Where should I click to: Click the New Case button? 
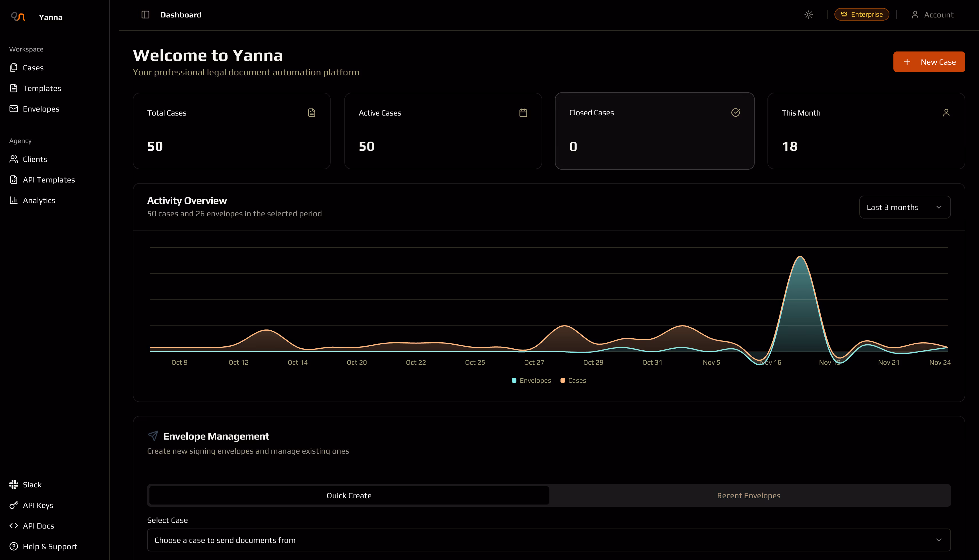pos(929,62)
